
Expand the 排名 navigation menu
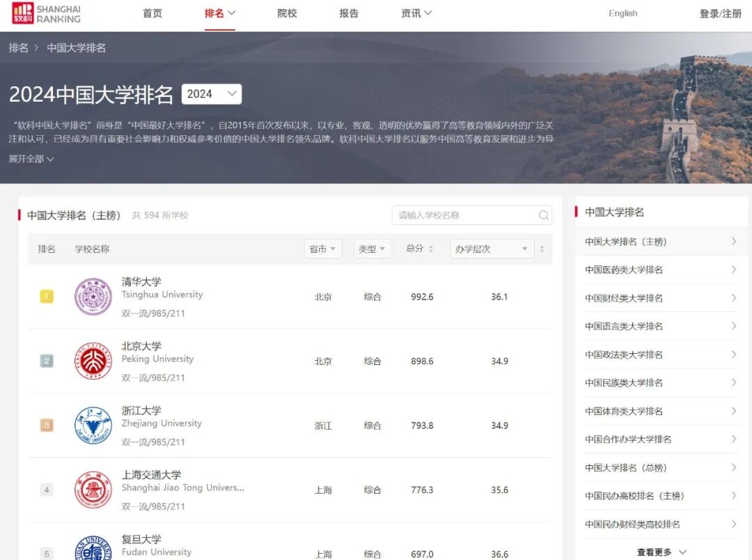click(x=219, y=13)
